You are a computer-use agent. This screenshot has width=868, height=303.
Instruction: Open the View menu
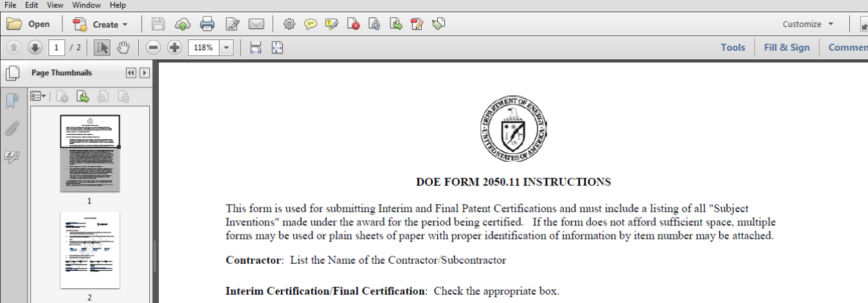click(x=55, y=5)
